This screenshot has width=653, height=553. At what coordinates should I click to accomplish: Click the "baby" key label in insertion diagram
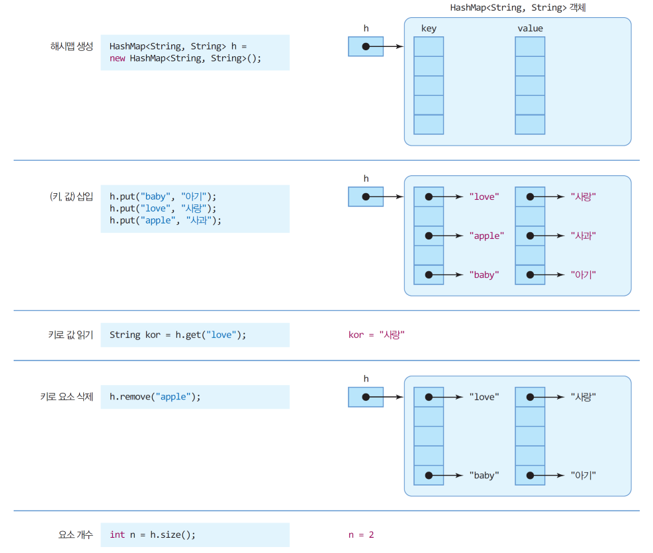click(x=484, y=275)
